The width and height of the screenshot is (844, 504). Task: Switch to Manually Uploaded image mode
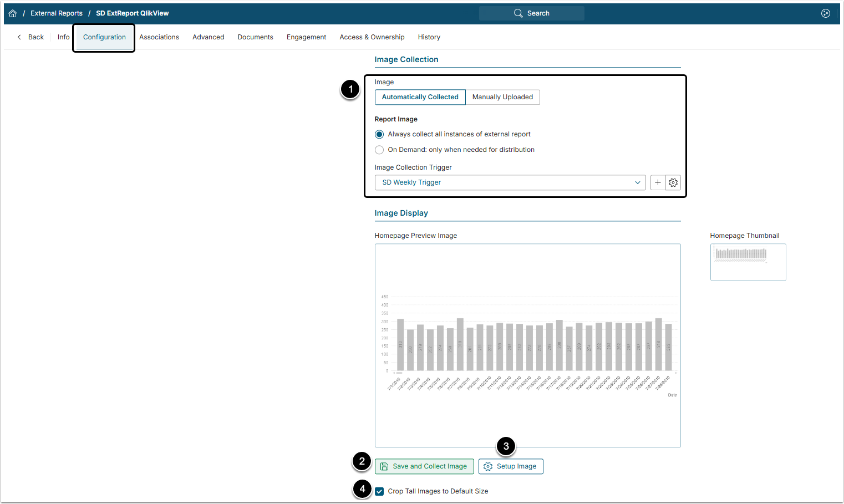pyautogui.click(x=502, y=97)
